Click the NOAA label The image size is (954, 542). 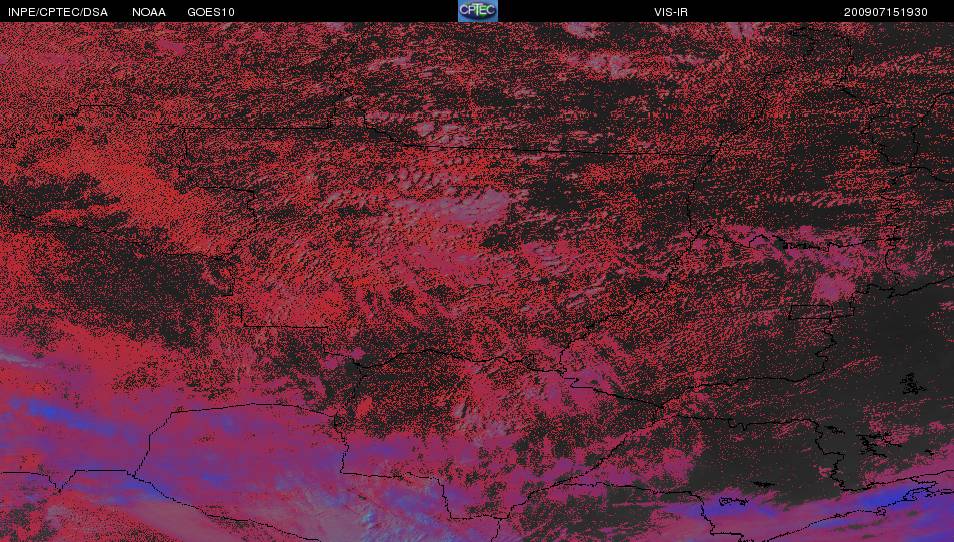149,12
